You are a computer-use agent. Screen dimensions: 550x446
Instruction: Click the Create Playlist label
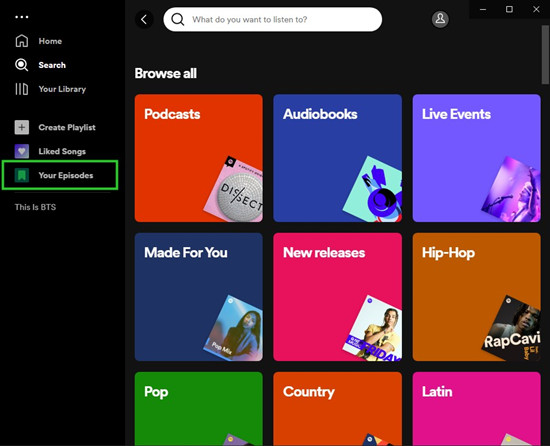67,127
